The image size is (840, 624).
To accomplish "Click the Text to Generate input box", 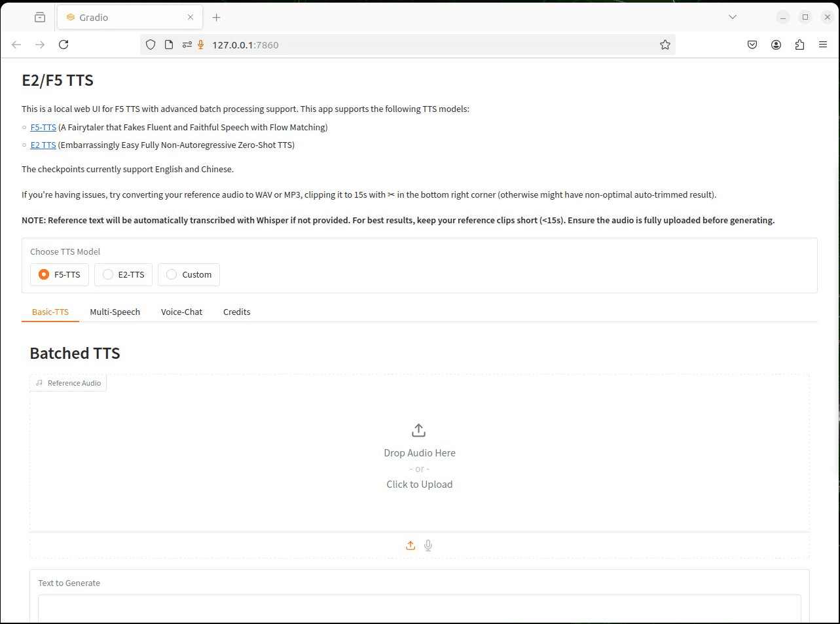I will pos(420,609).
